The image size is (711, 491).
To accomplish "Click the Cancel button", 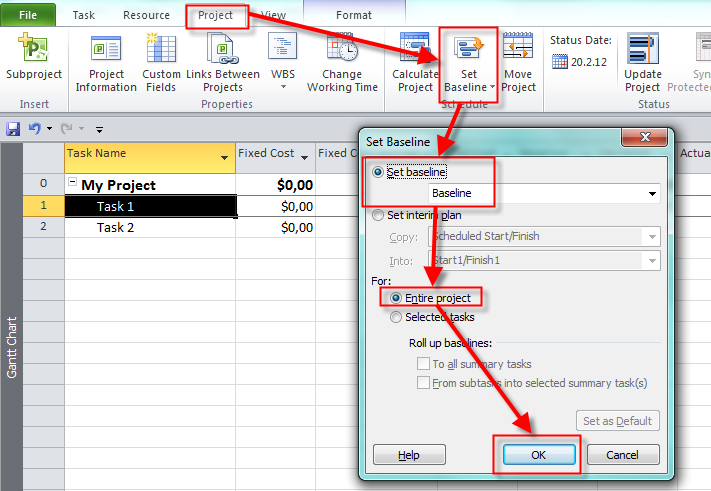I will [622, 454].
